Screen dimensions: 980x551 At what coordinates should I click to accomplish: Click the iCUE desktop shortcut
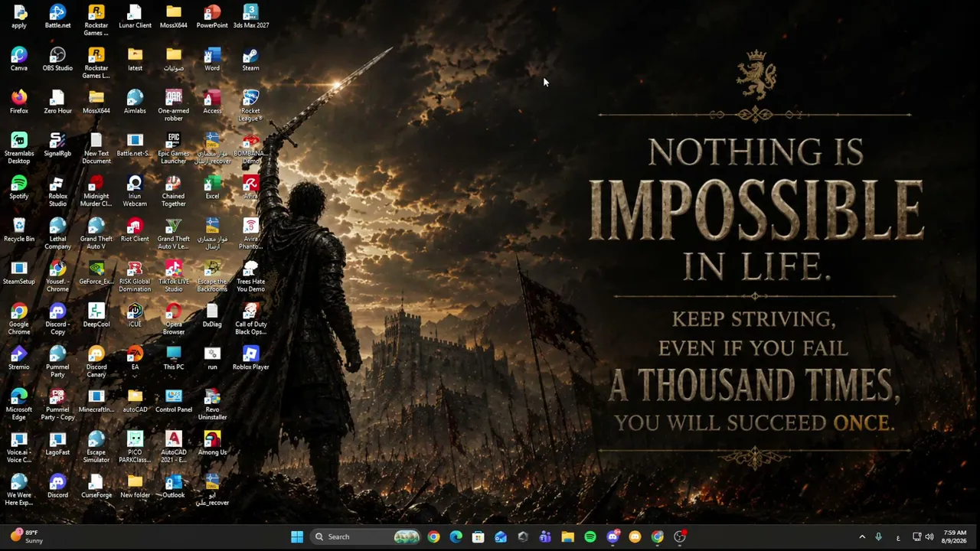(135, 316)
